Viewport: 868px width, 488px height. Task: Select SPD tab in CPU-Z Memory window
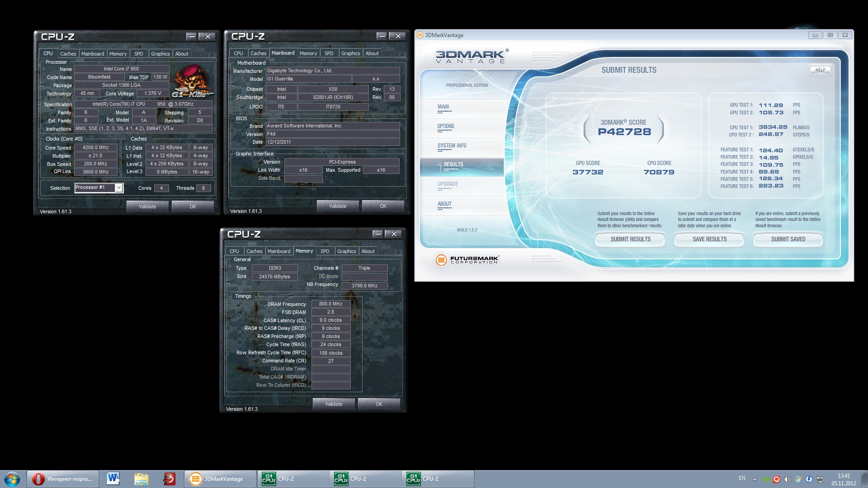pyautogui.click(x=325, y=251)
